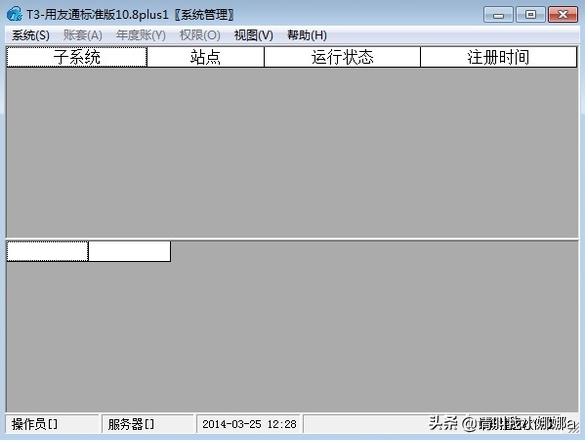
Task: Click the first blank header cell in lower pane
Action: [x=47, y=251]
